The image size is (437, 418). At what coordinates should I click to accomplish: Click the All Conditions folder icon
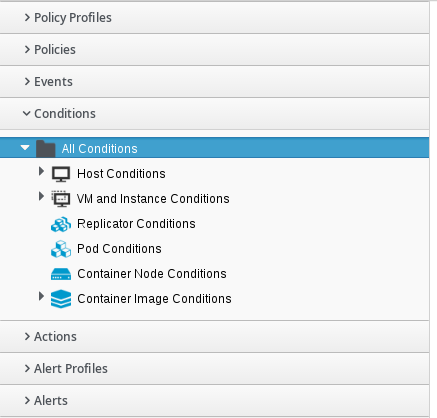[46, 148]
